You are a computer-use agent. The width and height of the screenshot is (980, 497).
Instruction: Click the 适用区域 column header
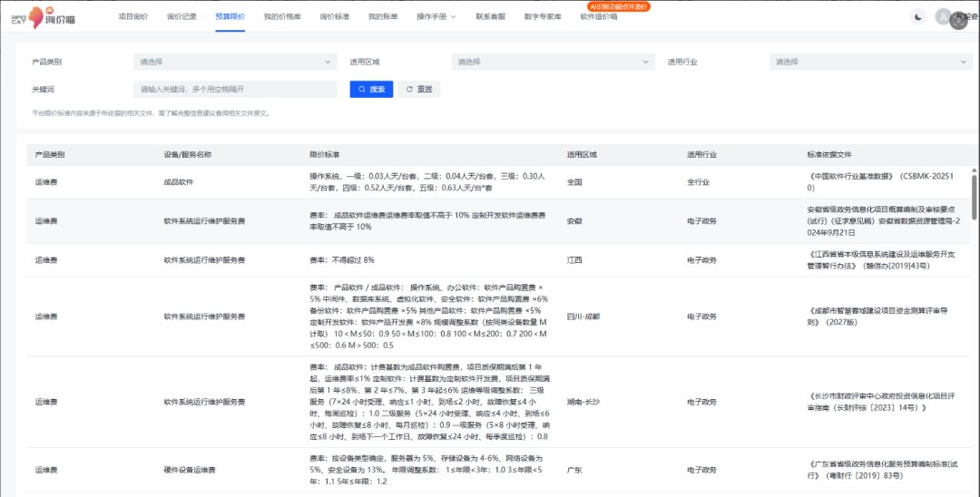582,154
